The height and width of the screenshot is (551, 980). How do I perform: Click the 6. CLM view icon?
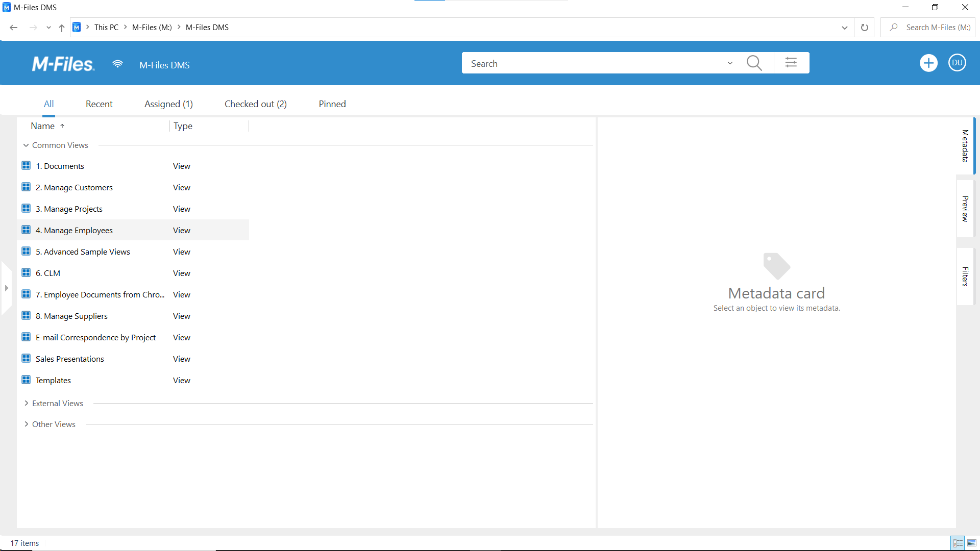26,272
